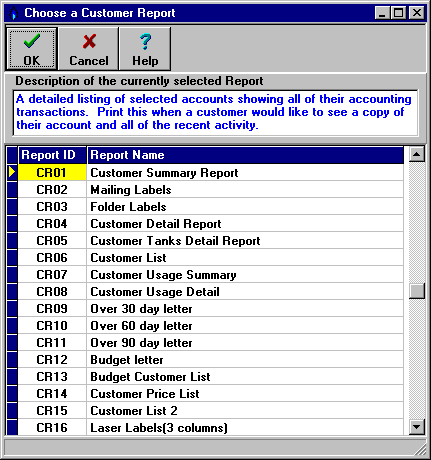
Task: Open Help via the question mark icon
Action: [145, 49]
